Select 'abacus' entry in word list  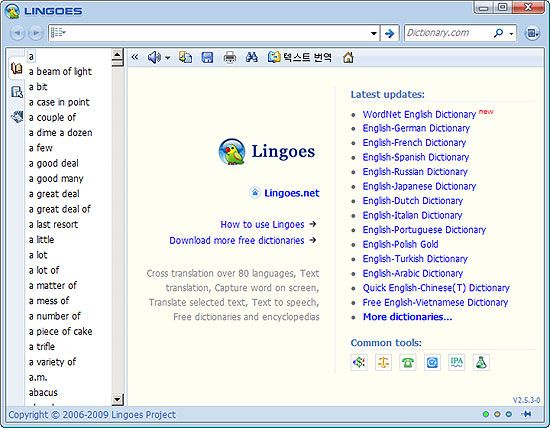coord(43,393)
